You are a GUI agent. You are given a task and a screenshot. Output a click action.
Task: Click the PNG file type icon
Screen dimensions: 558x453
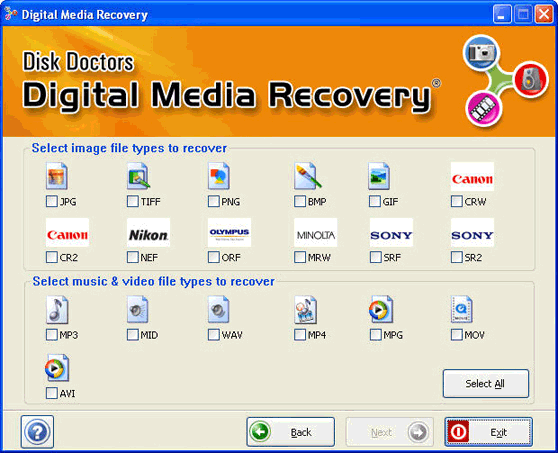[219, 176]
